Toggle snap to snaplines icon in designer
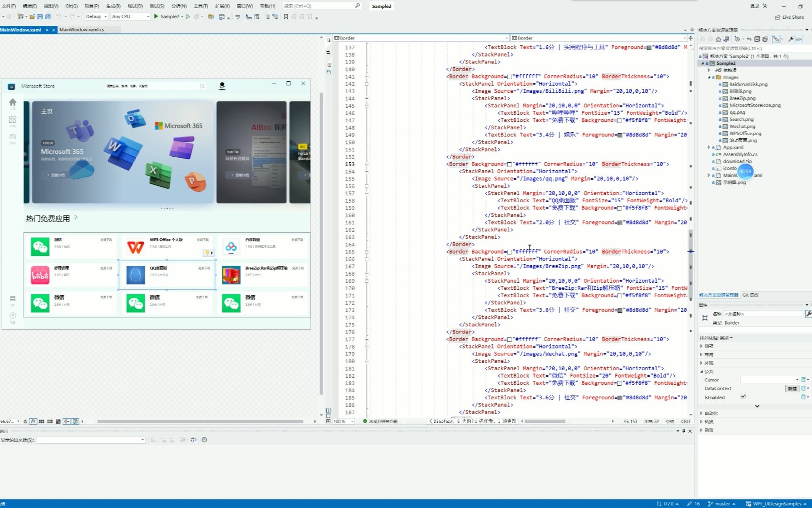This screenshot has height=508, width=812. (x=67, y=421)
